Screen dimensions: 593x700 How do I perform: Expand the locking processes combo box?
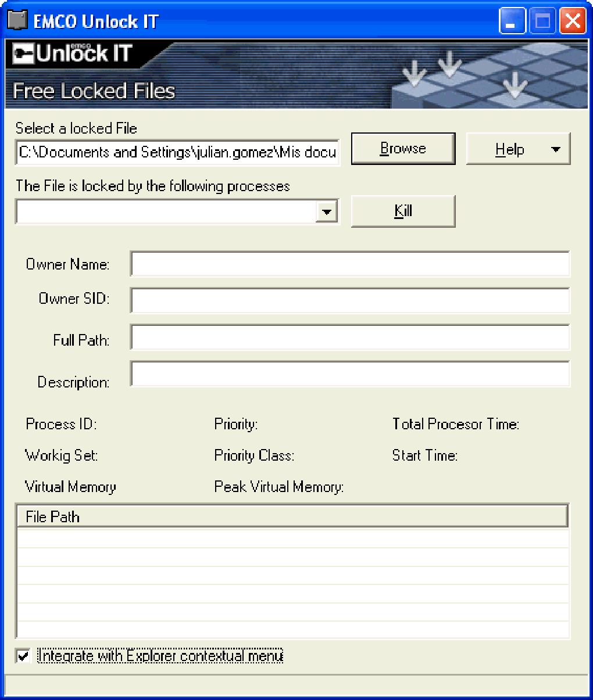tap(327, 212)
